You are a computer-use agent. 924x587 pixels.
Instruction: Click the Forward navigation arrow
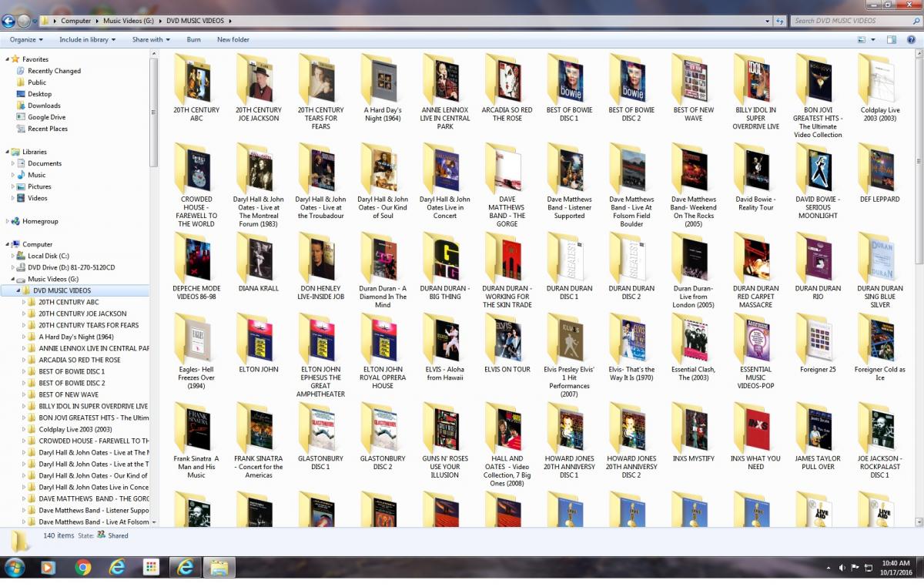click(x=24, y=21)
